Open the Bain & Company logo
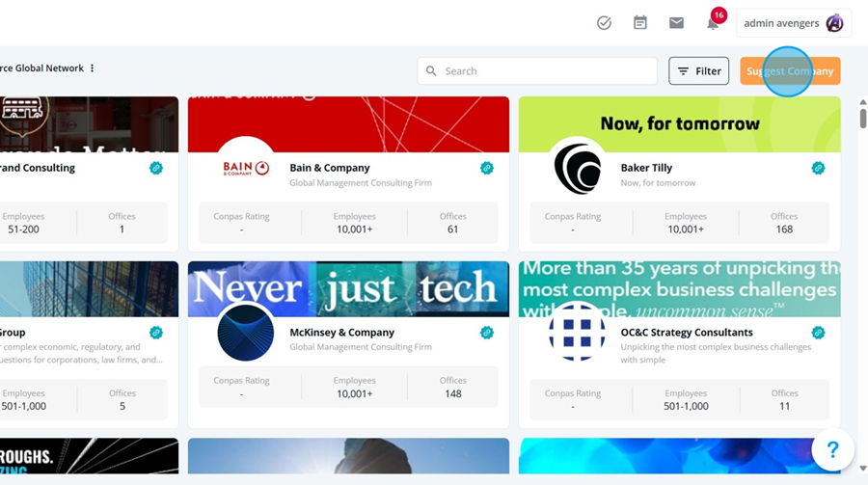 click(246, 168)
